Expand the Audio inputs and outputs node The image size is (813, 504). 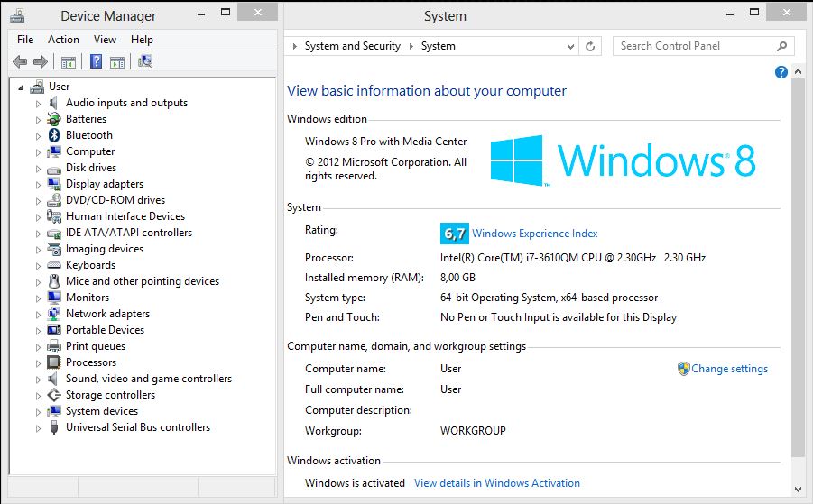pyautogui.click(x=38, y=104)
